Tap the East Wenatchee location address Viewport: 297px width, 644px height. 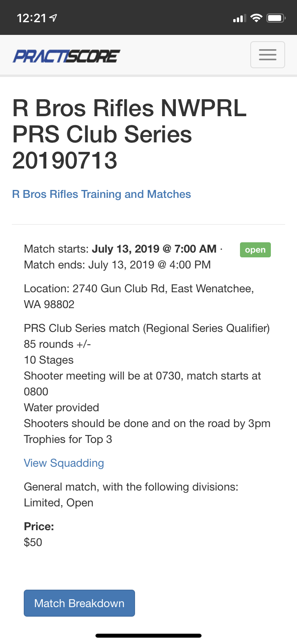tap(139, 297)
